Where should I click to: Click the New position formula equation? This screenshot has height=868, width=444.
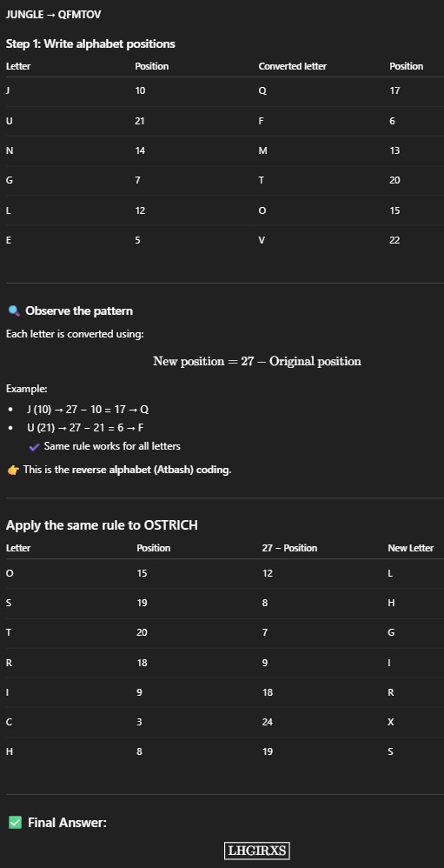pos(257,362)
